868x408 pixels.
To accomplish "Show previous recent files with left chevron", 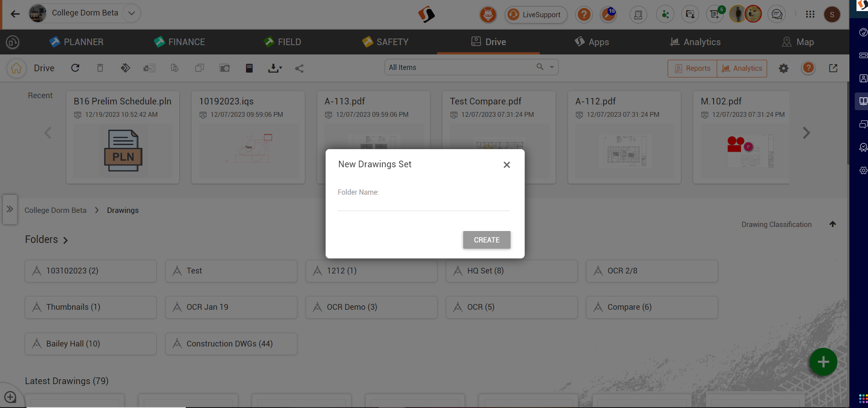I will 48,133.
